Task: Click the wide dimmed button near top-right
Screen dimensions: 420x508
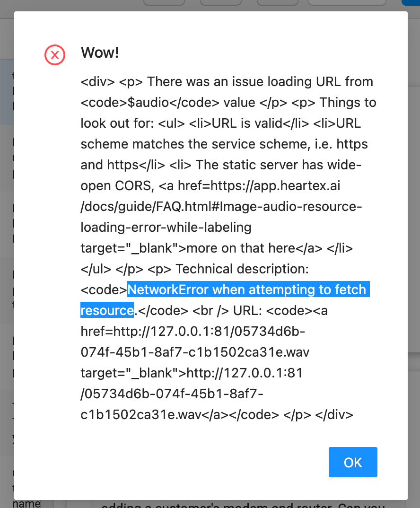Action: [347, 2]
